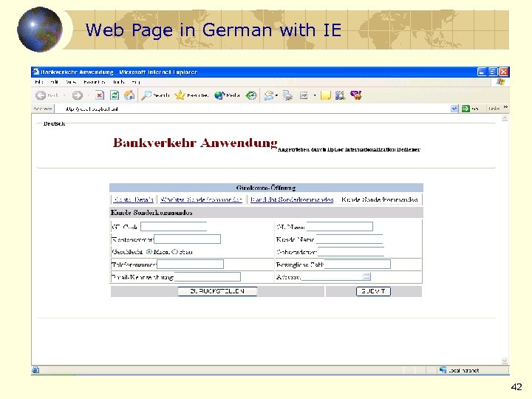Click the scrollbar down arrow
Viewport: 532px width, 399px height.
[x=505, y=361]
